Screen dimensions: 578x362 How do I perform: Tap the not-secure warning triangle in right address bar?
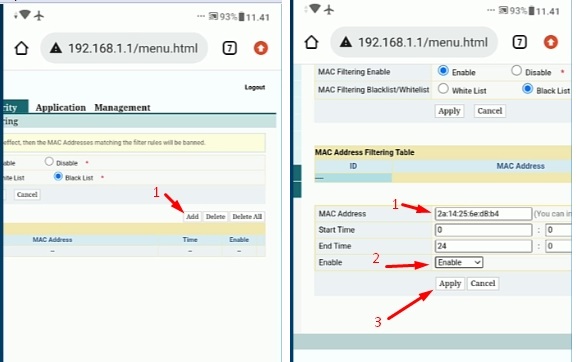(346, 42)
